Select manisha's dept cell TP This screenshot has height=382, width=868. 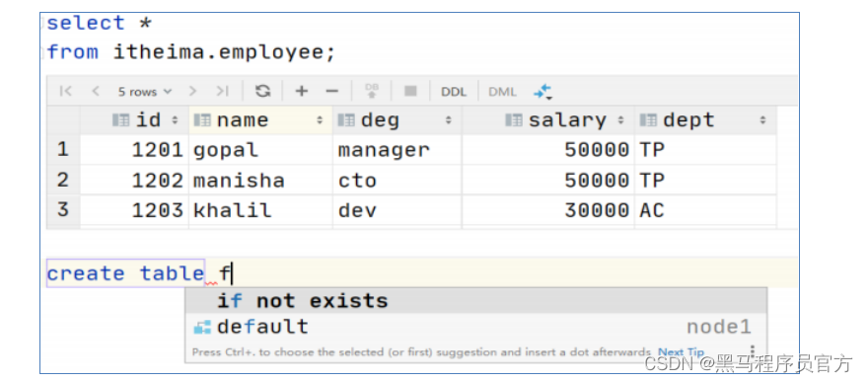coord(705,180)
